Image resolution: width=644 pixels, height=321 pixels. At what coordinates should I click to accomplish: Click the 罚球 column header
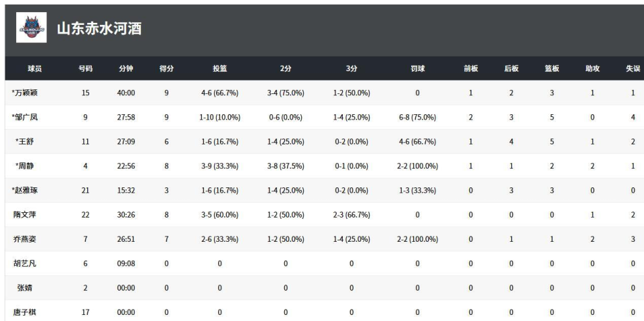pos(417,68)
